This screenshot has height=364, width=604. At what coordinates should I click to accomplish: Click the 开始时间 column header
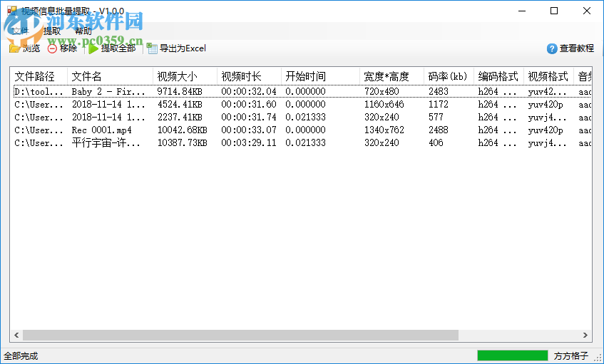[x=320, y=76]
